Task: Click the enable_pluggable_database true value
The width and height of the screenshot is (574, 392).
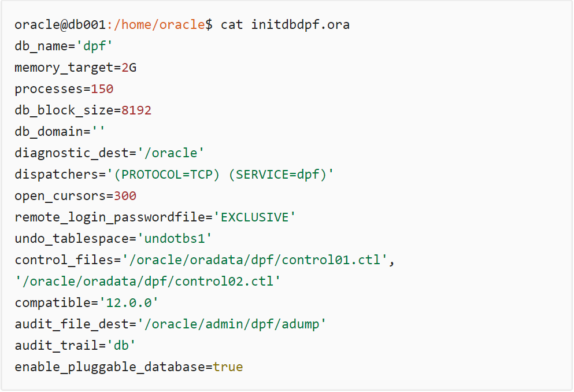Action: coord(228,367)
